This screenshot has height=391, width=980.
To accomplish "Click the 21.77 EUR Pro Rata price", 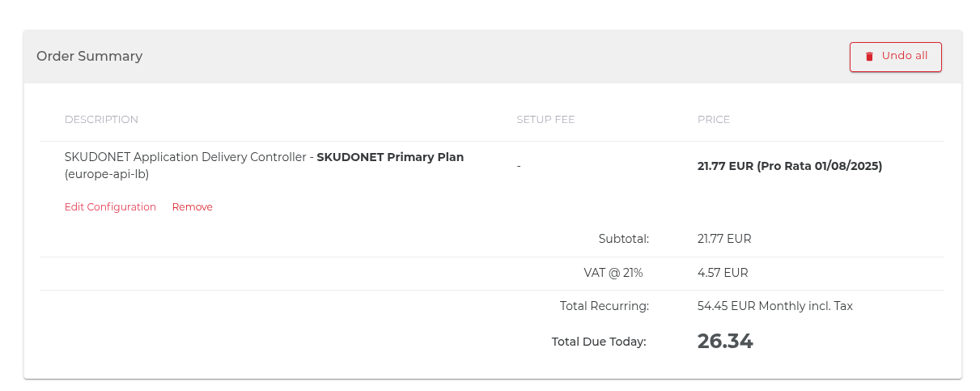I will click(x=790, y=166).
